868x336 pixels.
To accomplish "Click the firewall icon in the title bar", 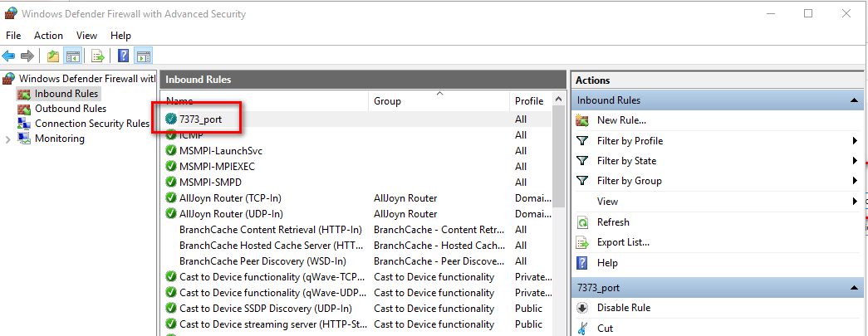I will 11,14.
